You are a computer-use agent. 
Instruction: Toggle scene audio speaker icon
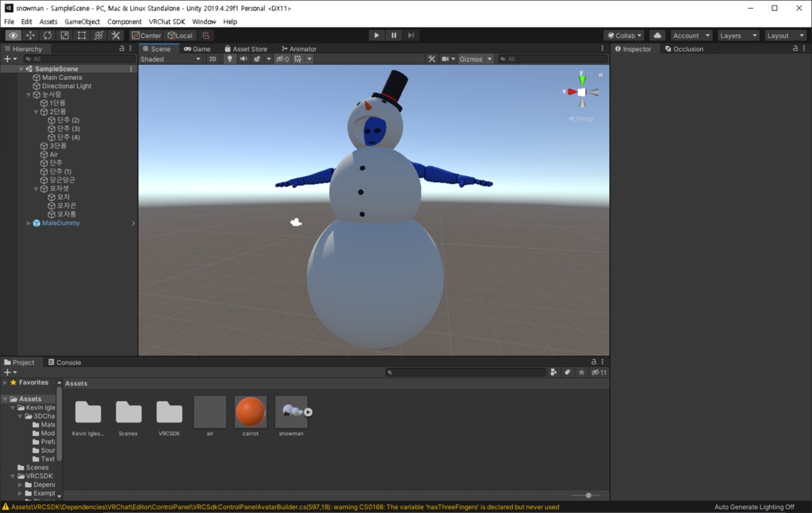243,59
